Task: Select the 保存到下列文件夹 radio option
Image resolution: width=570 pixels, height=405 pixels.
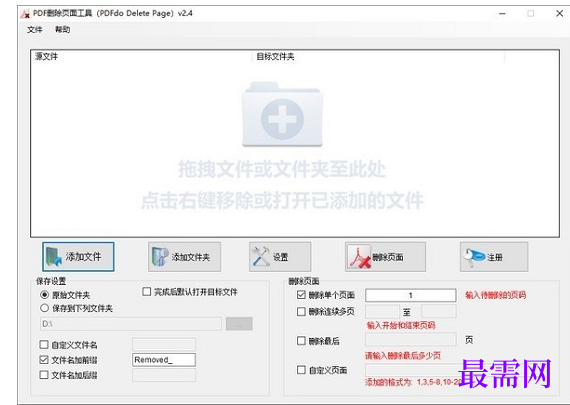Action: tap(44, 308)
